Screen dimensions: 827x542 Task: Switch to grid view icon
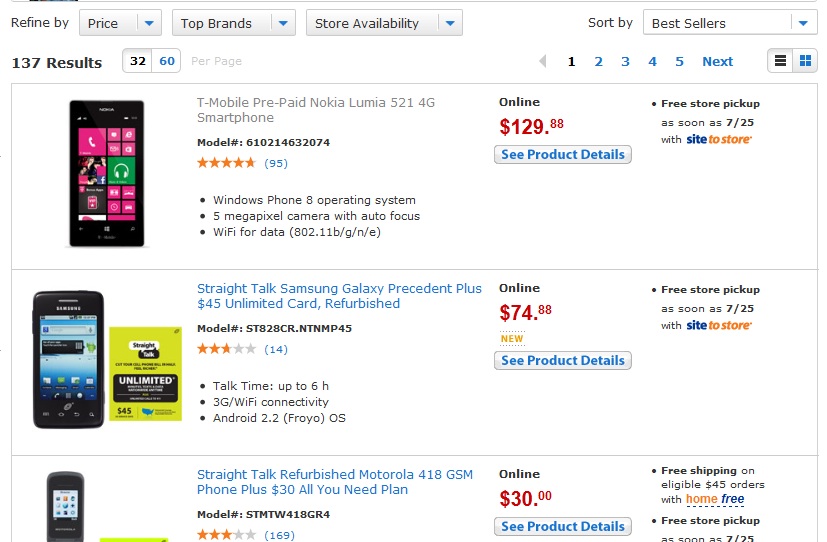(x=805, y=61)
